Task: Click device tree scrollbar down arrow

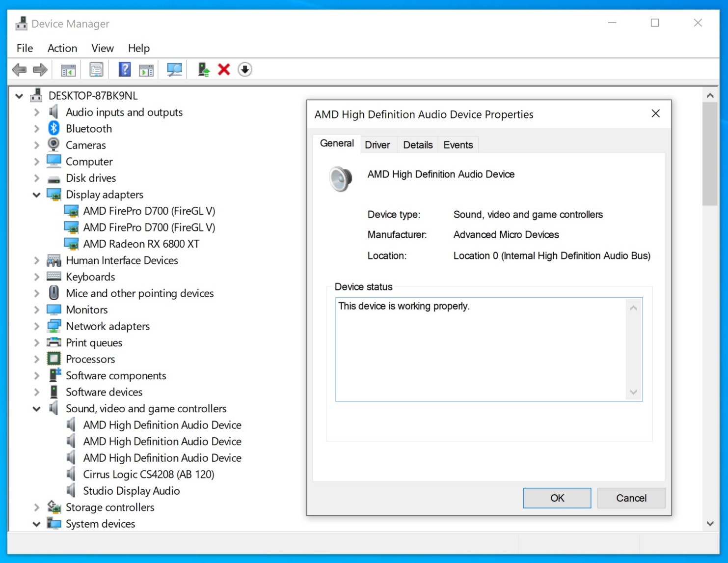Action: [x=710, y=523]
